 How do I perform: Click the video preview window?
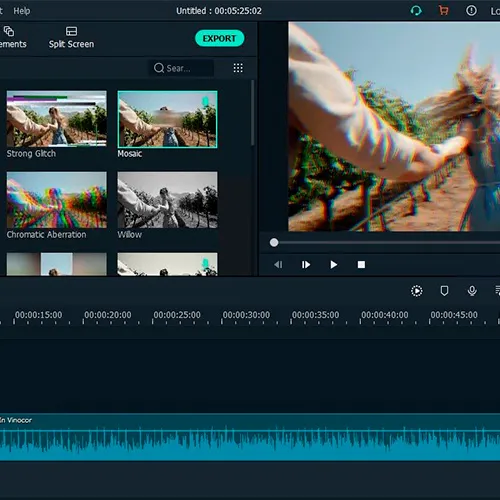tap(394, 127)
